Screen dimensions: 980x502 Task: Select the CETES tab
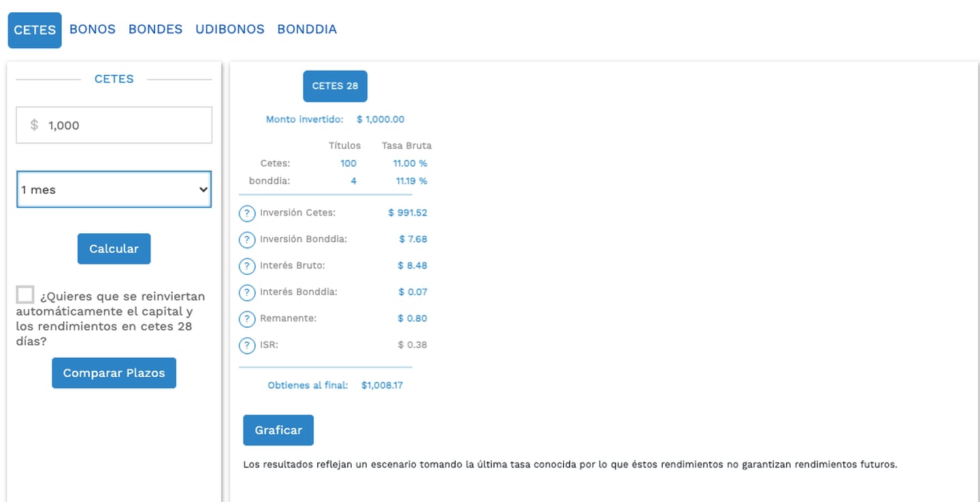(35, 31)
